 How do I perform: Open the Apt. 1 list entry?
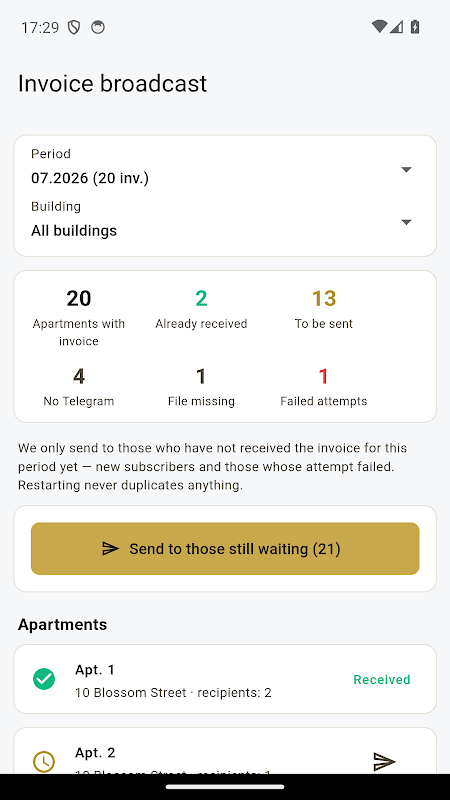225,679
